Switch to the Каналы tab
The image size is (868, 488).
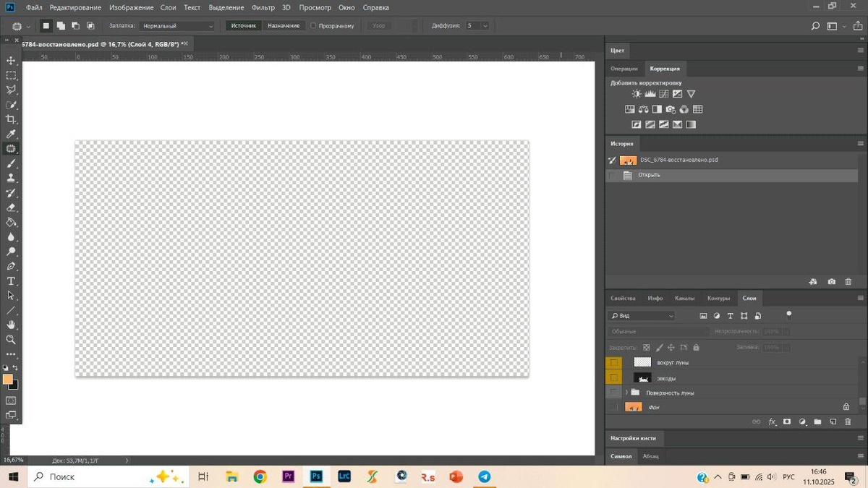[x=684, y=298]
